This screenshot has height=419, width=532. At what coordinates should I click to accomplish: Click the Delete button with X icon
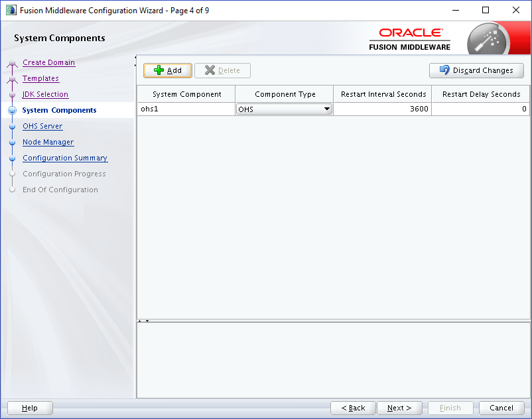click(x=222, y=70)
